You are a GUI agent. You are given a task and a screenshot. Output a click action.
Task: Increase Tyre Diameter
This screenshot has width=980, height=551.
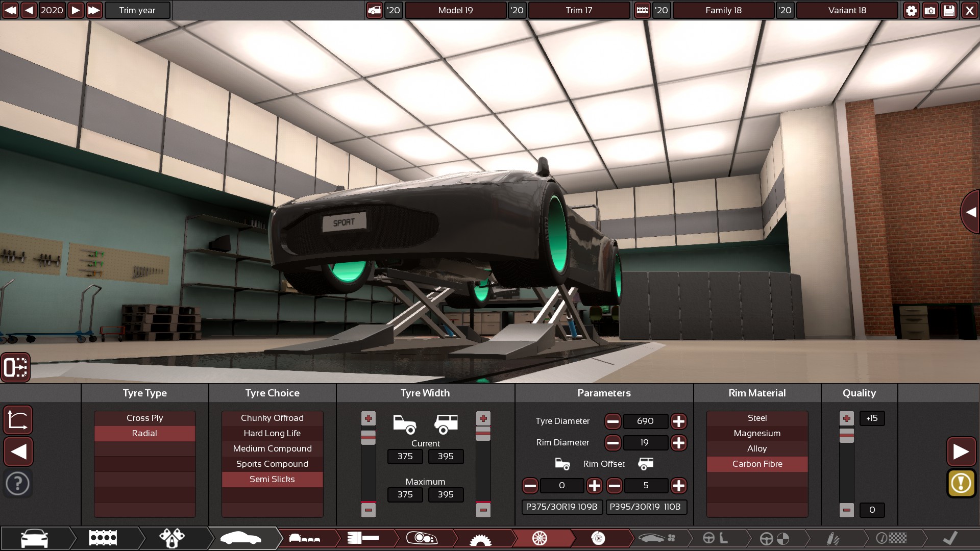(x=678, y=421)
